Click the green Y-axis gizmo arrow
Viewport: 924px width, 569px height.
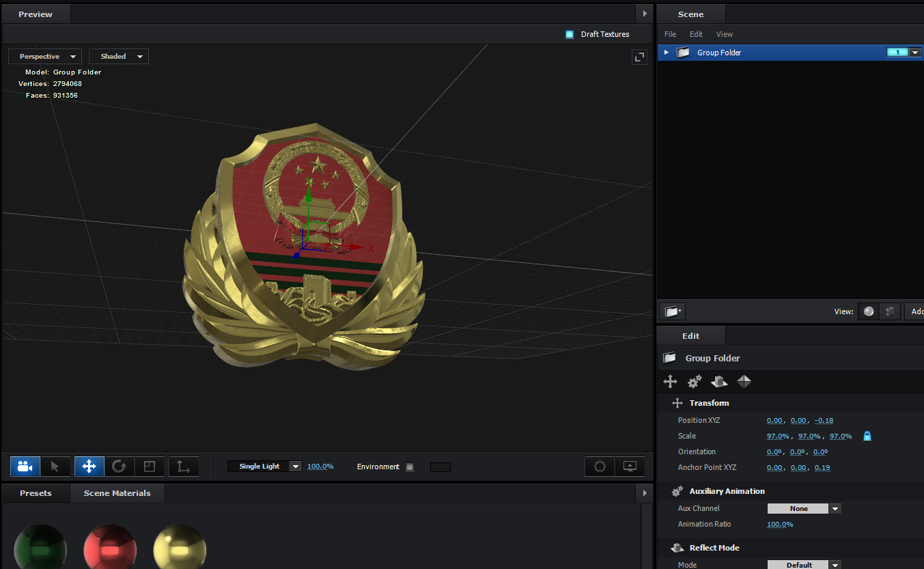(x=309, y=195)
